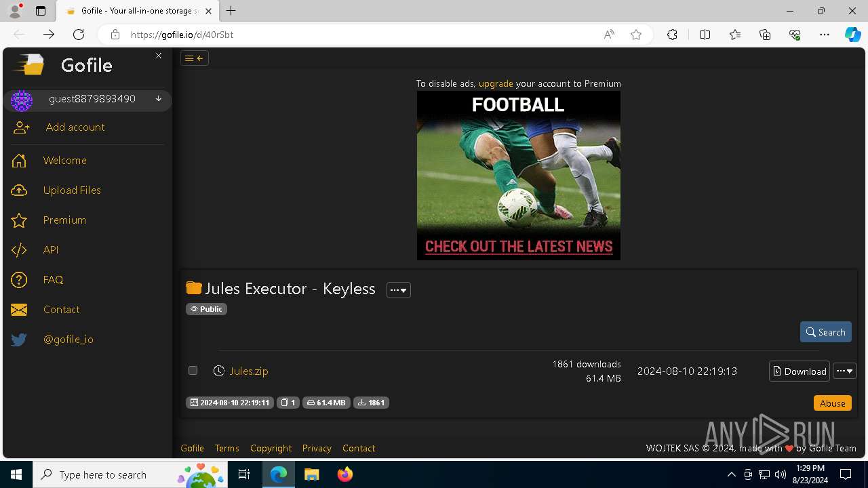Click the API code brackets icon
The height and width of the screenshot is (488, 868).
coord(19,250)
